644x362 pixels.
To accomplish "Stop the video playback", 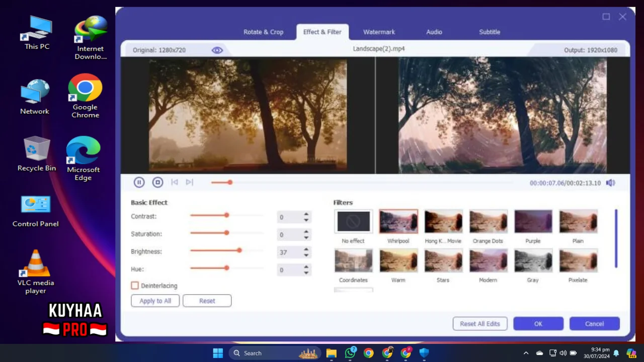I will [x=157, y=183].
